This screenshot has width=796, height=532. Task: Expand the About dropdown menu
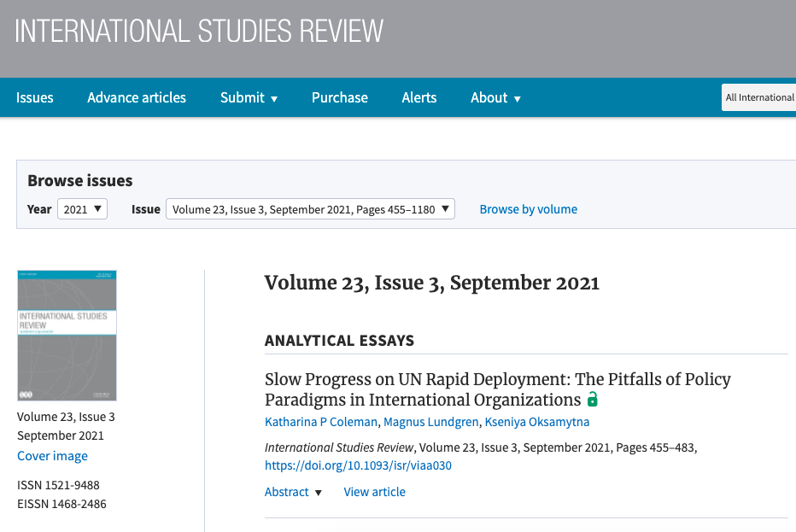pos(495,97)
